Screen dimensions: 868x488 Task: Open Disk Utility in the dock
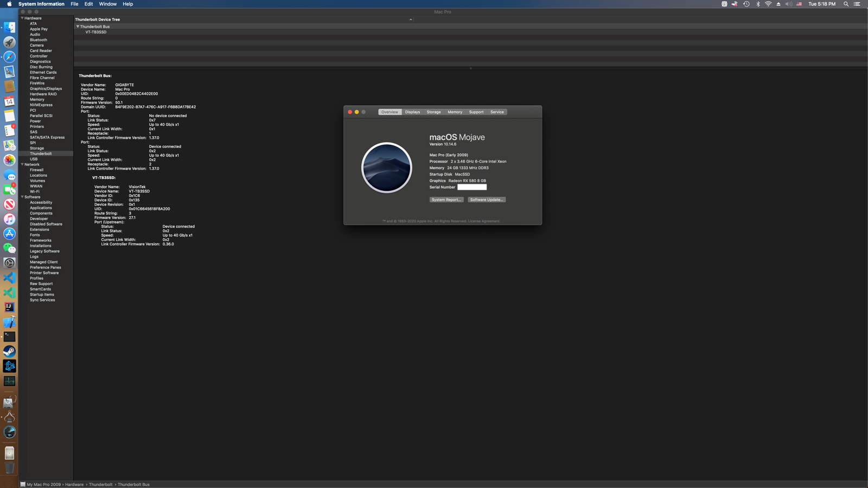point(9,402)
